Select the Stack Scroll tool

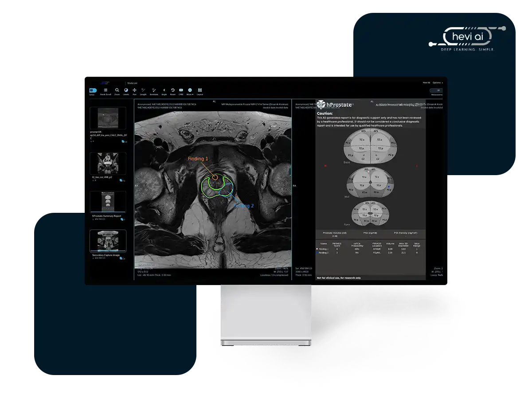(x=106, y=91)
